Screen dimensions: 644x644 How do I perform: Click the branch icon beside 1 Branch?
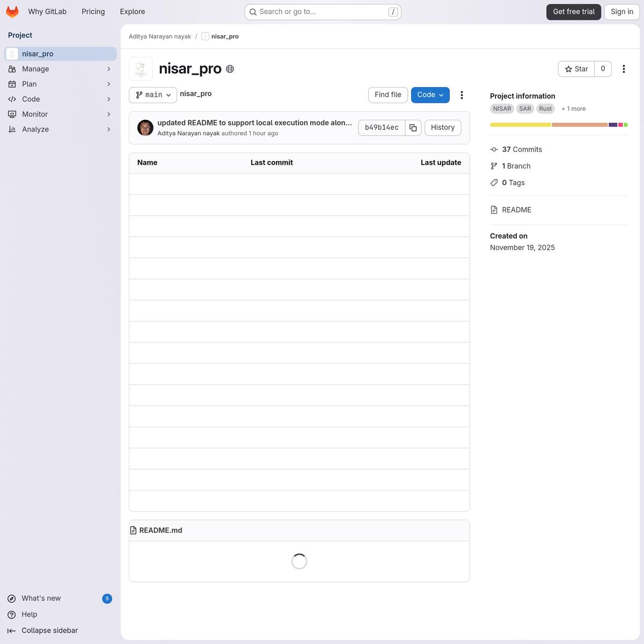click(494, 166)
